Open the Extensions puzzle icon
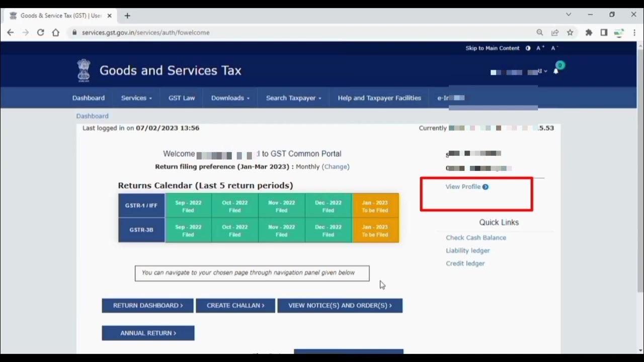Viewport: 644px width, 362px height. (x=589, y=32)
